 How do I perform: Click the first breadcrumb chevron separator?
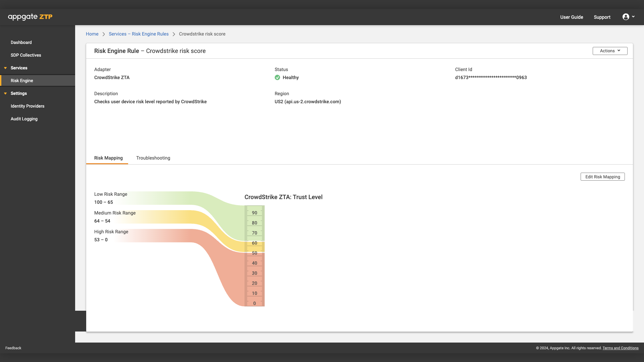(104, 34)
